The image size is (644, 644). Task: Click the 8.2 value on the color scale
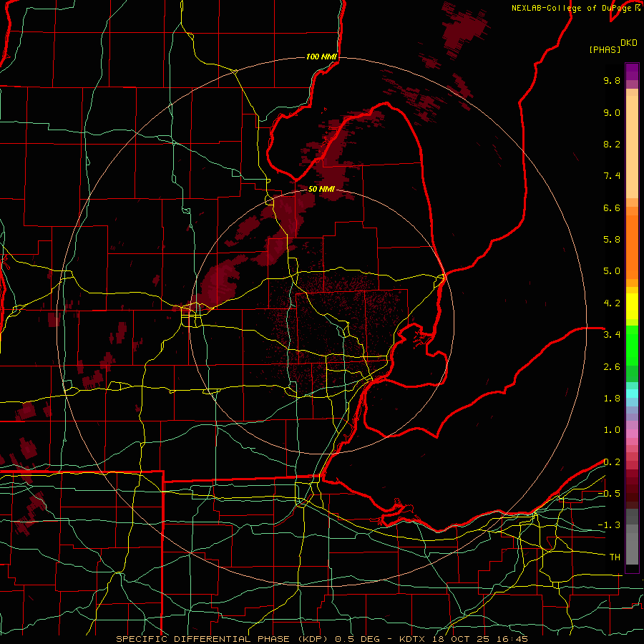[x=612, y=144]
